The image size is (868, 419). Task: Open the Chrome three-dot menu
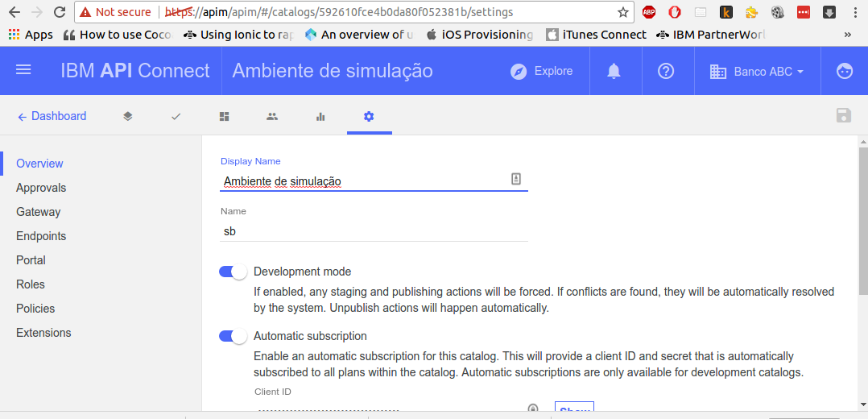pos(855,12)
